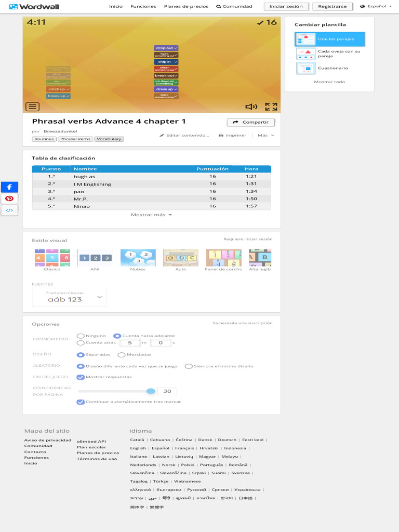Image resolution: width=399 pixels, height=532 pixels.
Task: Toggle Continuar automáticamente tras marcar checkbox
Action: click(x=81, y=402)
